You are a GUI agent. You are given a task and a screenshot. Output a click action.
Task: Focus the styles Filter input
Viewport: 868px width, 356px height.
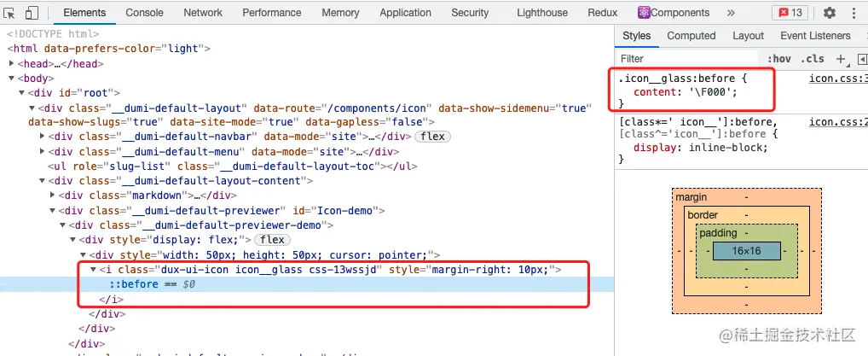(686, 59)
